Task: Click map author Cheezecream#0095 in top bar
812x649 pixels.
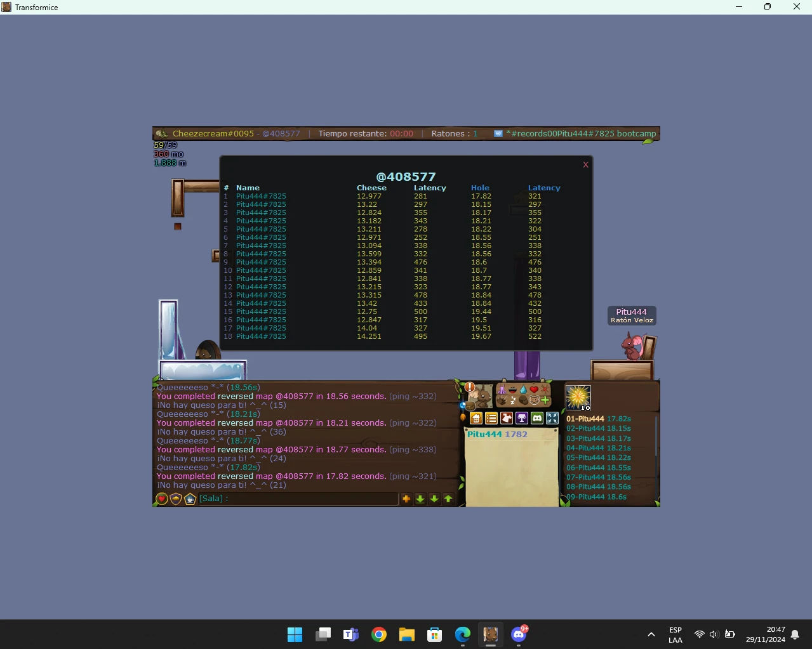Action: coord(213,134)
